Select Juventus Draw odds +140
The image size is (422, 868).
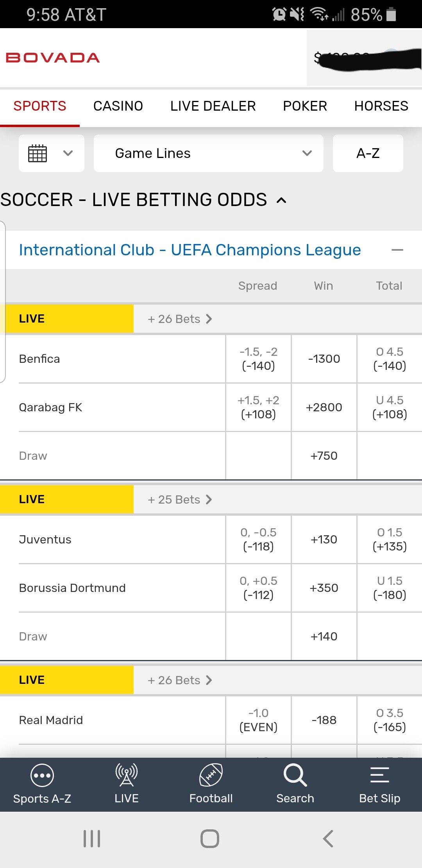click(x=324, y=637)
